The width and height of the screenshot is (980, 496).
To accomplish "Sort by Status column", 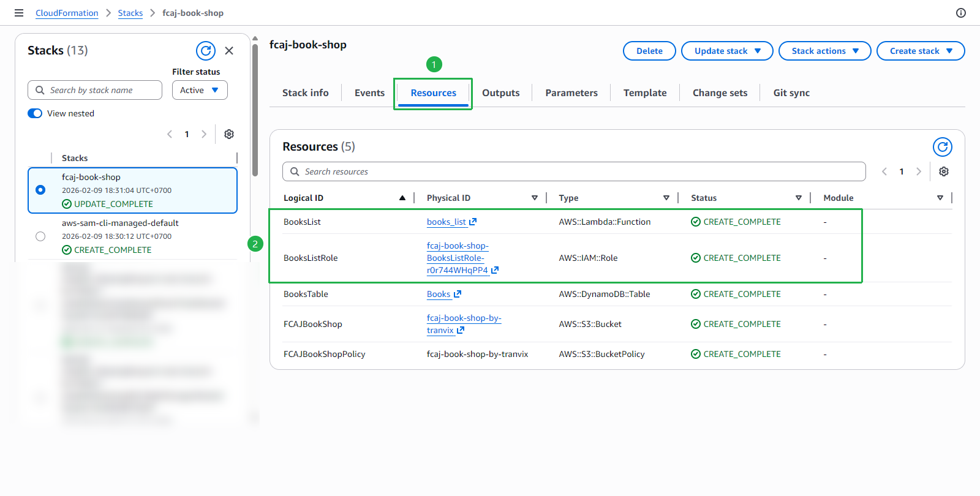I will [x=799, y=198].
